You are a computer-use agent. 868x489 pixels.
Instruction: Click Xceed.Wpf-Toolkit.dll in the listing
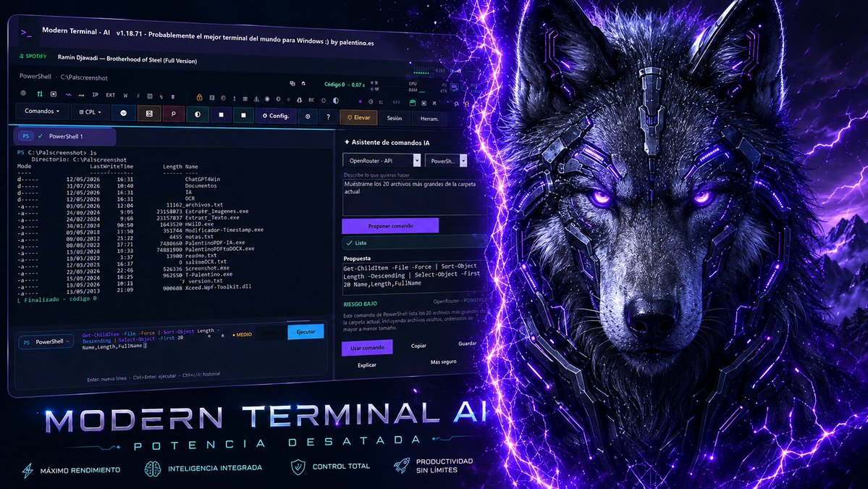[218, 287]
